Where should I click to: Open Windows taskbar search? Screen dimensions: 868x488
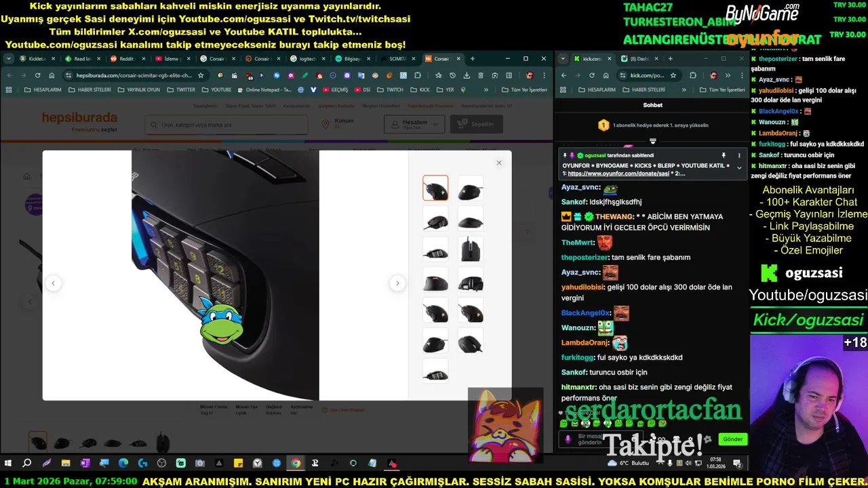27,464
